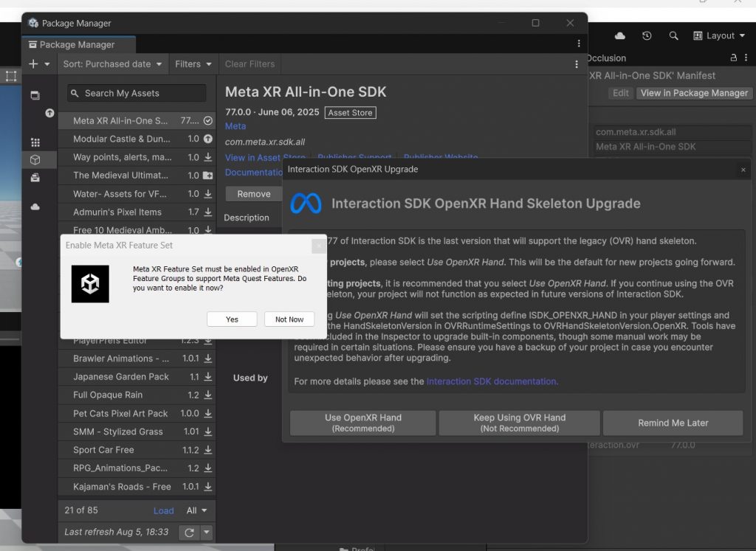This screenshot has height=551, width=756.
Task: Open the Meta publisher link
Action: pos(236,126)
